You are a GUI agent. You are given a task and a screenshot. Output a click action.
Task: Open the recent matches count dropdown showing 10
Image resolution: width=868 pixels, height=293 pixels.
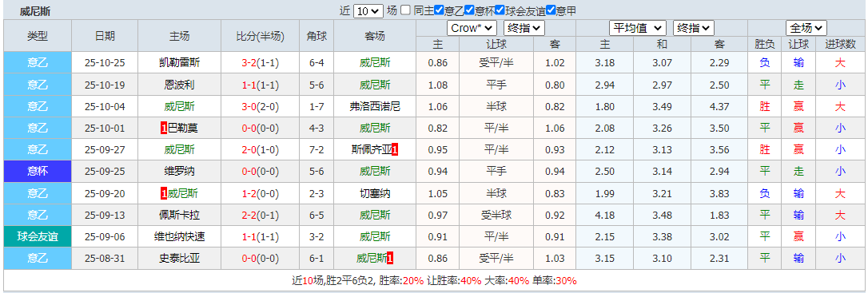tap(368, 10)
